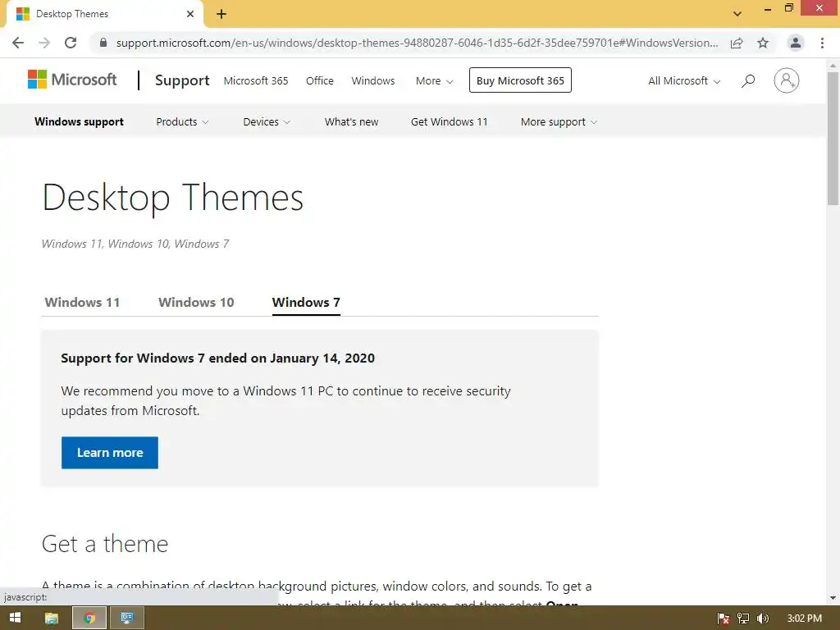
Task: Expand the More dropdown
Action: click(x=435, y=81)
